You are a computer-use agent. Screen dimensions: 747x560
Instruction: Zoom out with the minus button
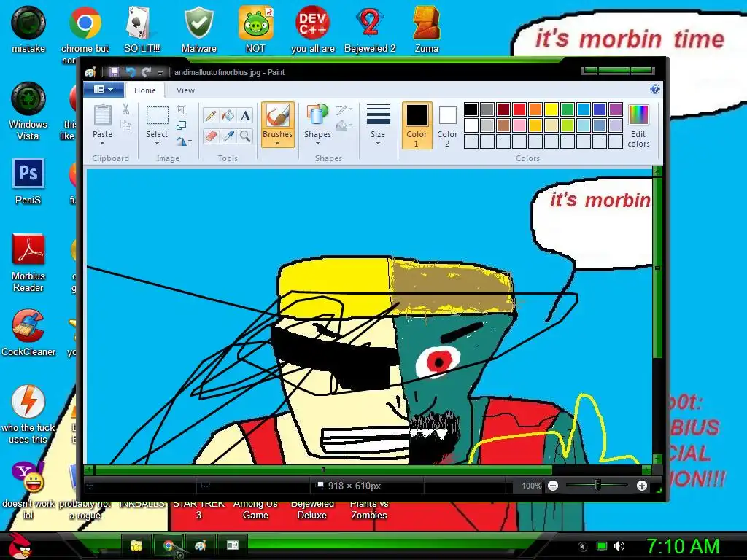(553, 486)
